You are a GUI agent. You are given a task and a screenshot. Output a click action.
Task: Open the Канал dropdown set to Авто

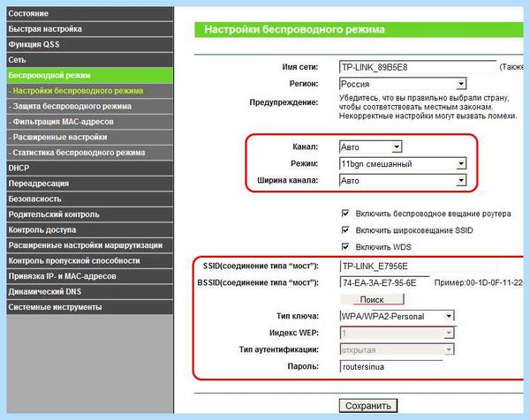[370, 146]
